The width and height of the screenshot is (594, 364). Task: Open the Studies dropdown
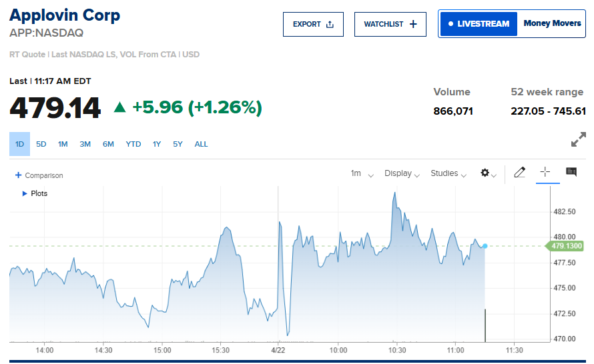coord(448,173)
